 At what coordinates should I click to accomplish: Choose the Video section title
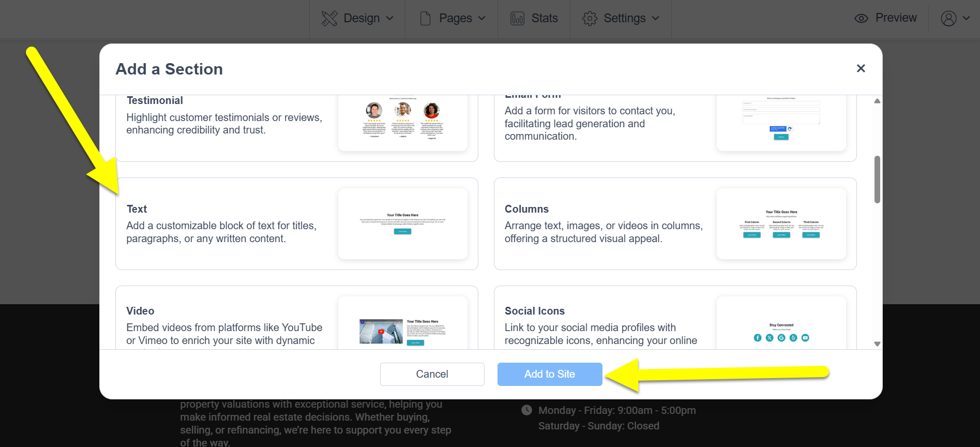140,311
